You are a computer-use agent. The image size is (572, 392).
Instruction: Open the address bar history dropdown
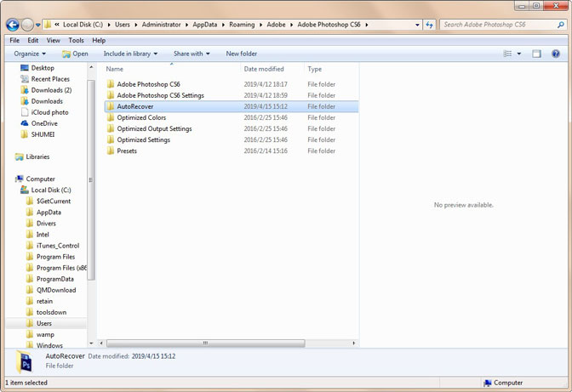click(x=417, y=26)
